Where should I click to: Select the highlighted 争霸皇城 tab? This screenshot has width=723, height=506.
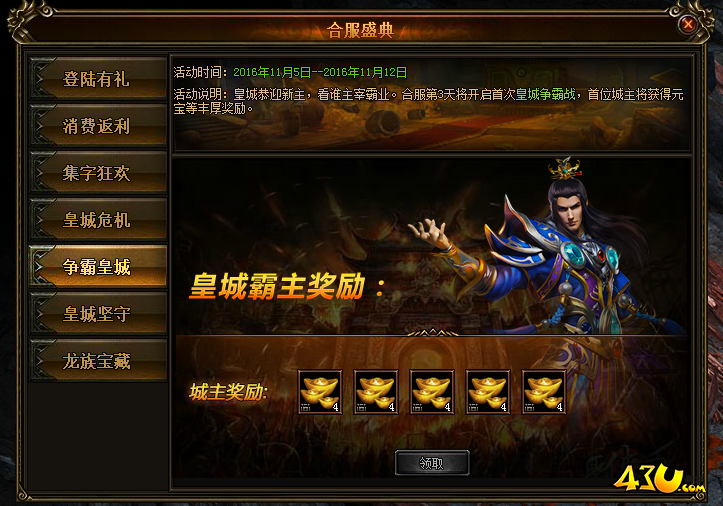(x=98, y=267)
